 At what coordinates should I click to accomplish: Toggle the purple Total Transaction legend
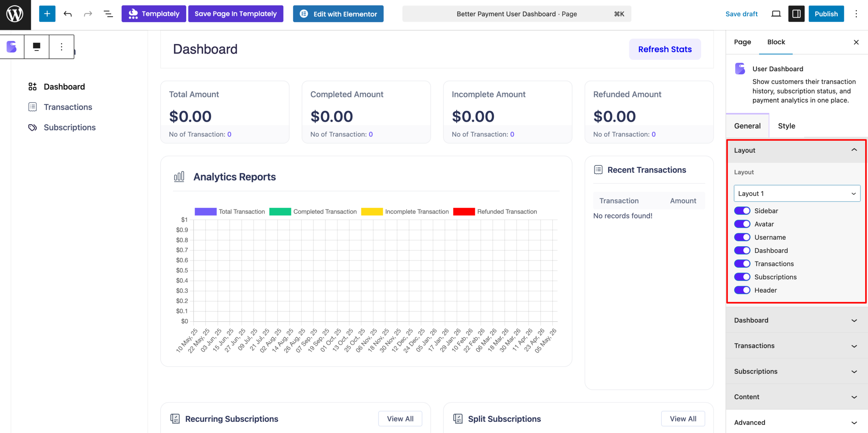click(x=230, y=212)
